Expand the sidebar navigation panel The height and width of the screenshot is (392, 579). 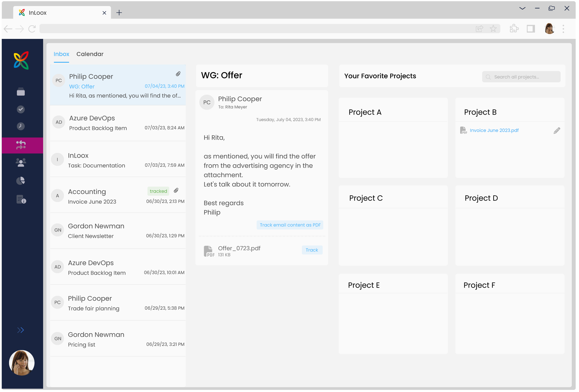[21, 330]
